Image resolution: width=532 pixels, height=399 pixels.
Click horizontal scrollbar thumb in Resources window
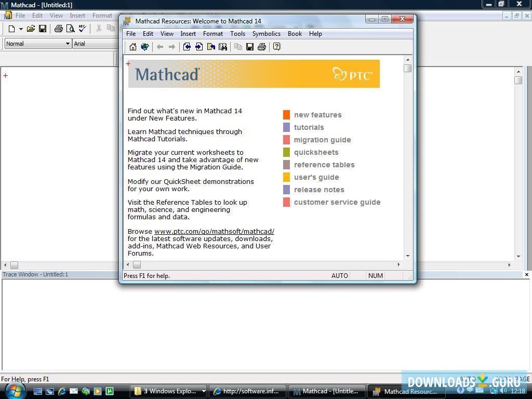pos(137,264)
